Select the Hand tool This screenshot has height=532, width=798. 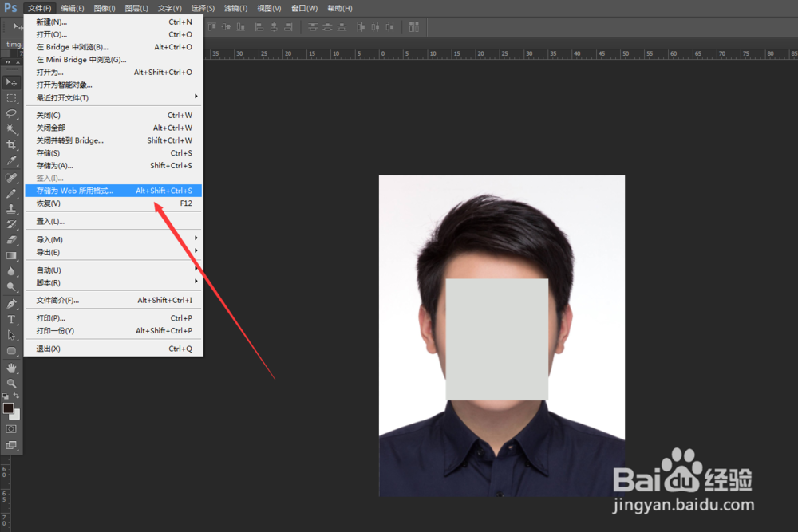[11, 368]
